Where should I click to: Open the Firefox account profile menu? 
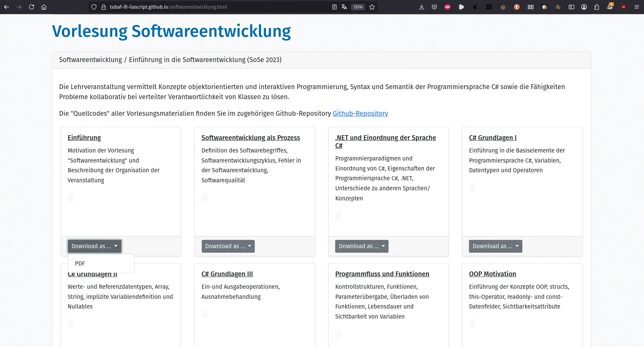584,7
